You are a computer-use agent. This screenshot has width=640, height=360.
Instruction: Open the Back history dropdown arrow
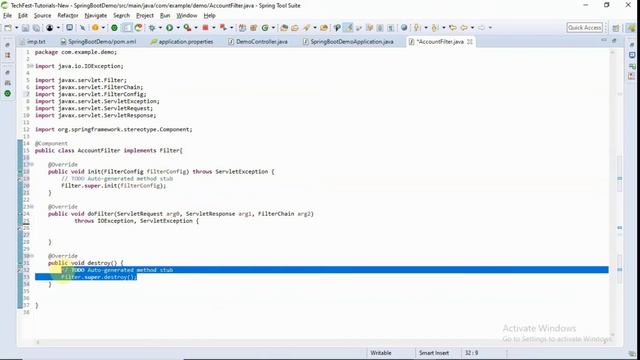[x=472, y=28]
